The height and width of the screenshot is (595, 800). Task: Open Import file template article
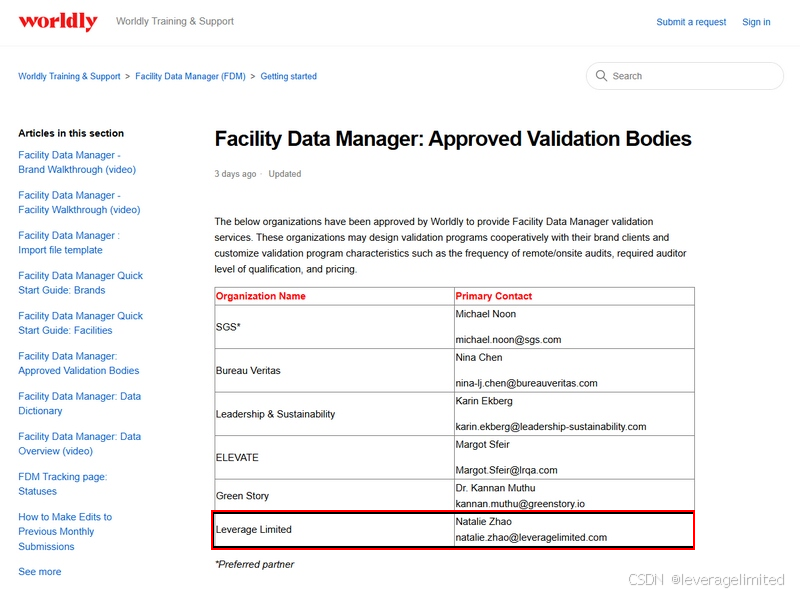(69, 243)
